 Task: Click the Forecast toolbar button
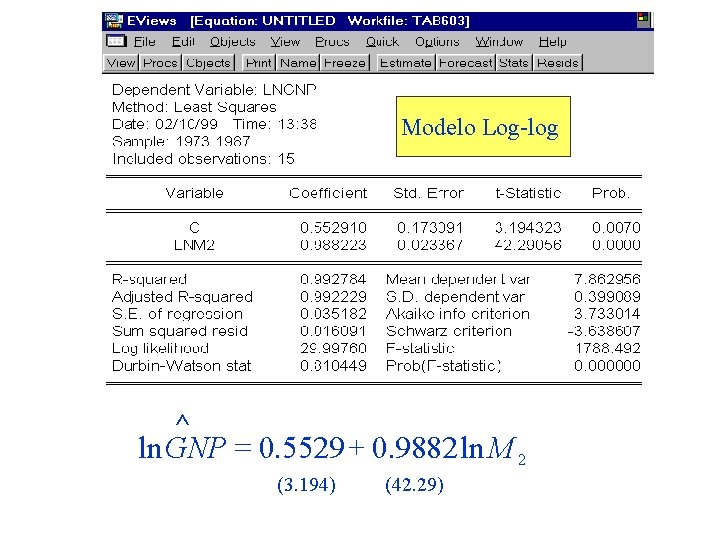coord(465,63)
